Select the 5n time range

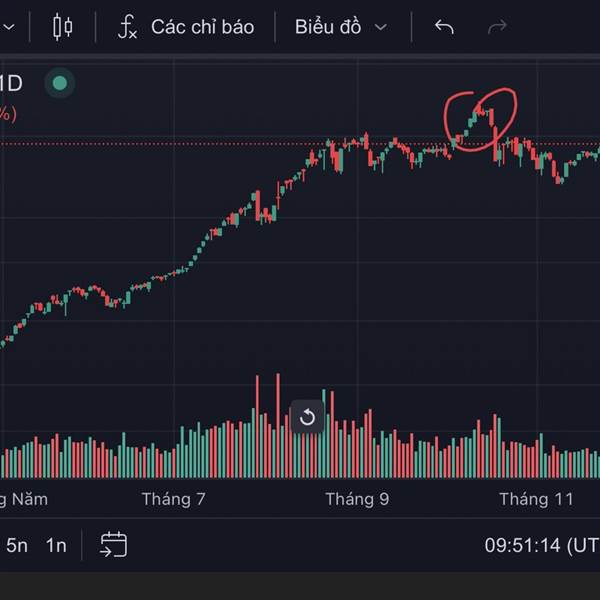[18, 545]
